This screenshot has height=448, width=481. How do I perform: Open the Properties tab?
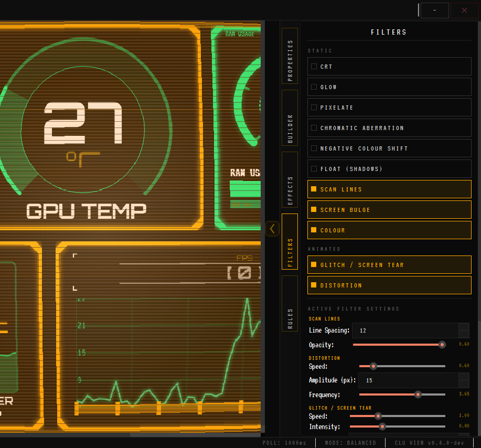click(x=290, y=56)
